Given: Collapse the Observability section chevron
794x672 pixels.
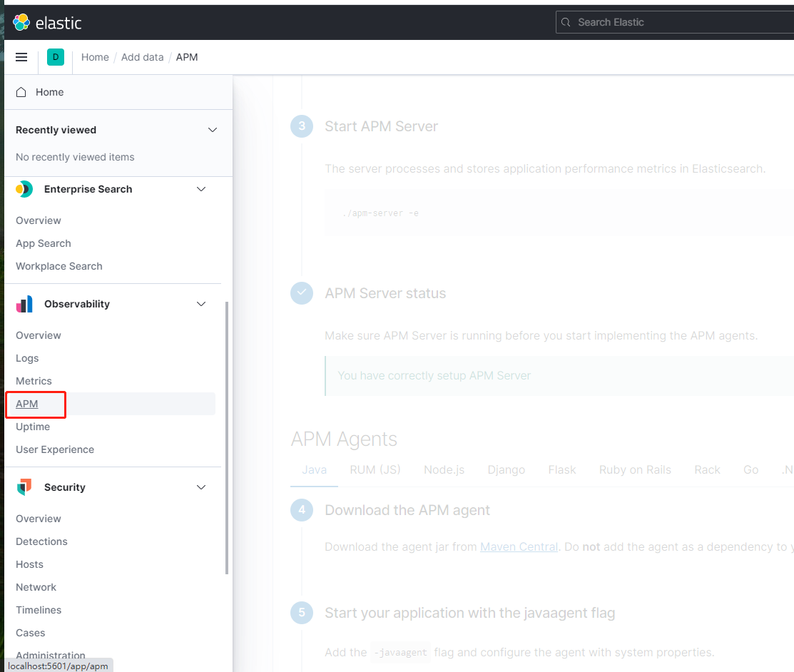Looking at the screenshot, I should coord(201,304).
